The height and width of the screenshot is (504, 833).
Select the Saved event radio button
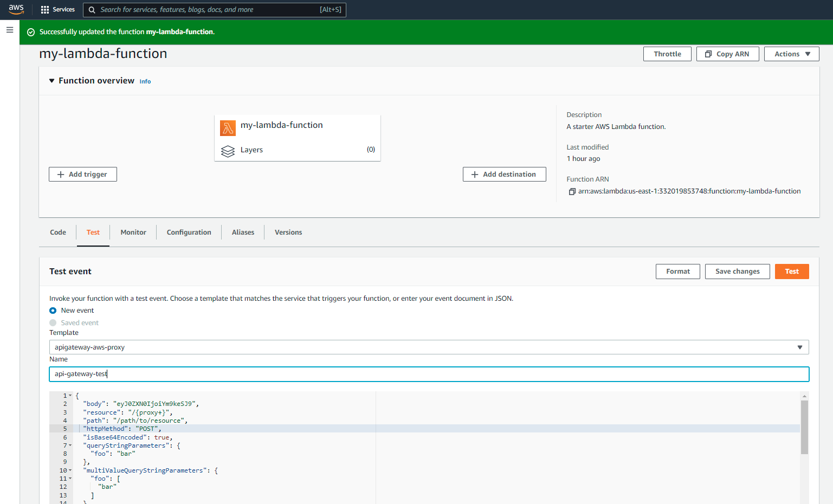click(53, 323)
